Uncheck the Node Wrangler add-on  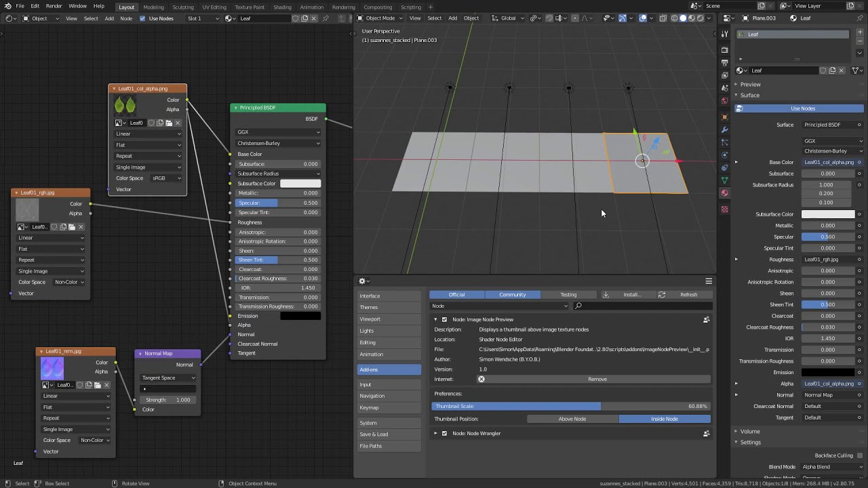pyautogui.click(x=445, y=433)
